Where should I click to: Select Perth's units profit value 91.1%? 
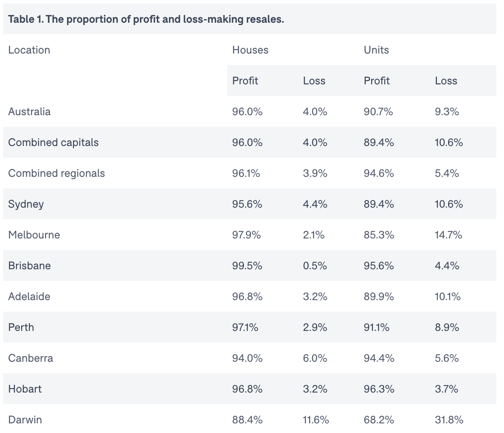pos(376,327)
